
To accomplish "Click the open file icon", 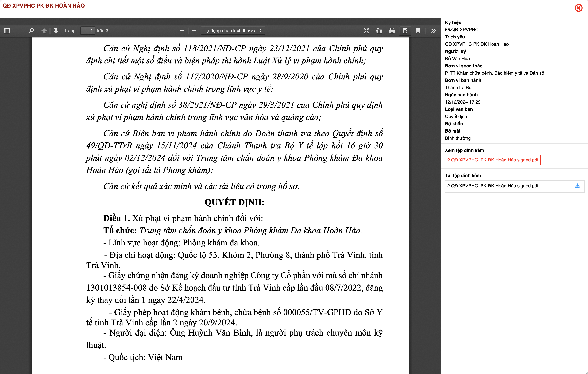I will coord(379,30).
